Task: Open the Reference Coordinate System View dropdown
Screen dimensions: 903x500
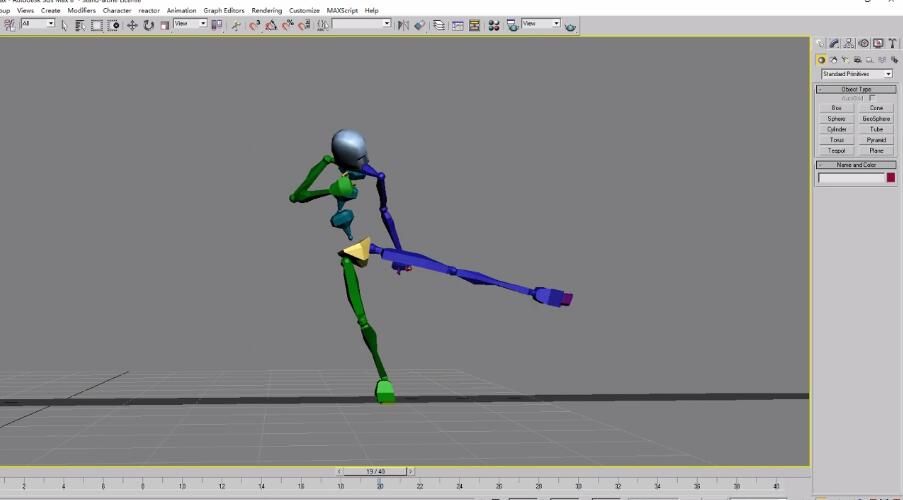Action: pyautogui.click(x=191, y=24)
